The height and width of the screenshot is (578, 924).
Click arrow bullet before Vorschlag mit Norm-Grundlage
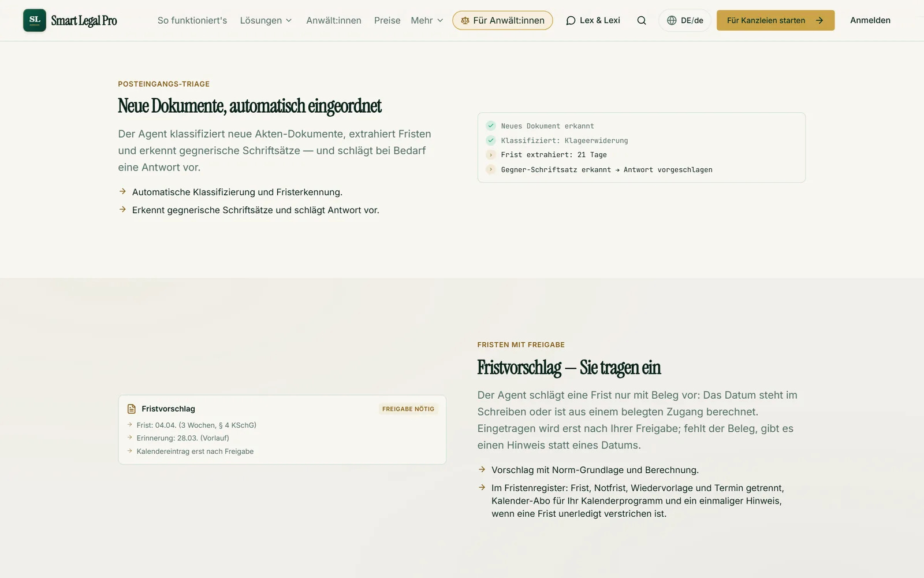coord(482,469)
